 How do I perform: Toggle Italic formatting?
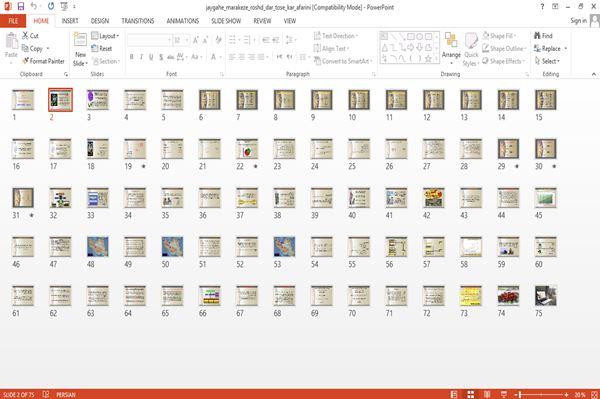(x=141, y=57)
